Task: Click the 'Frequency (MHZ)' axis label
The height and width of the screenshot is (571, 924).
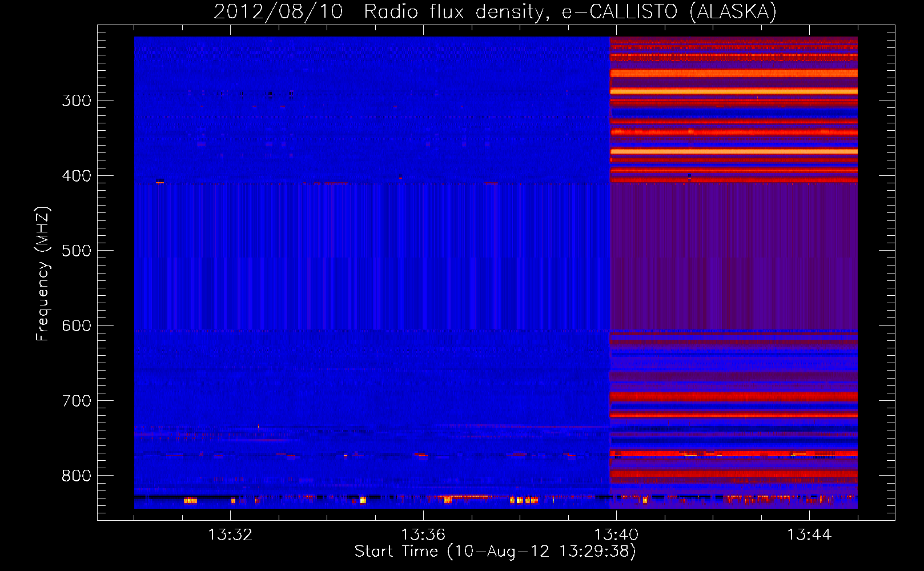Action: (43, 274)
